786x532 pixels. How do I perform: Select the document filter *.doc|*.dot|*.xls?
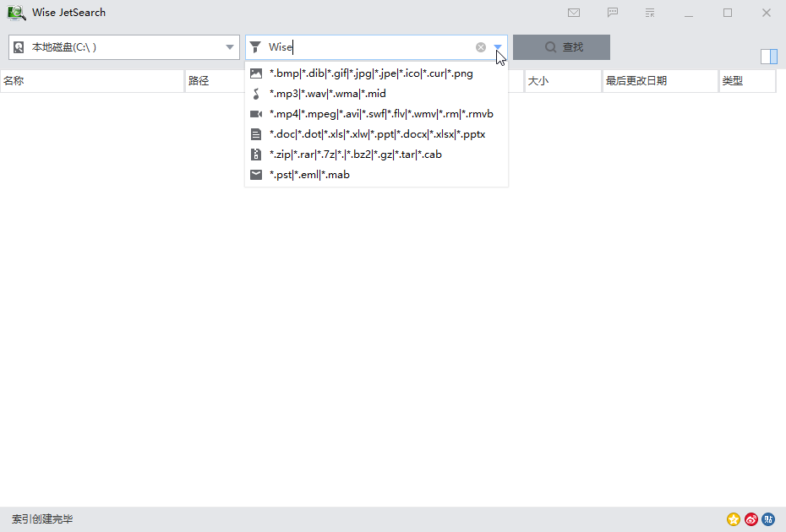tap(376, 134)
